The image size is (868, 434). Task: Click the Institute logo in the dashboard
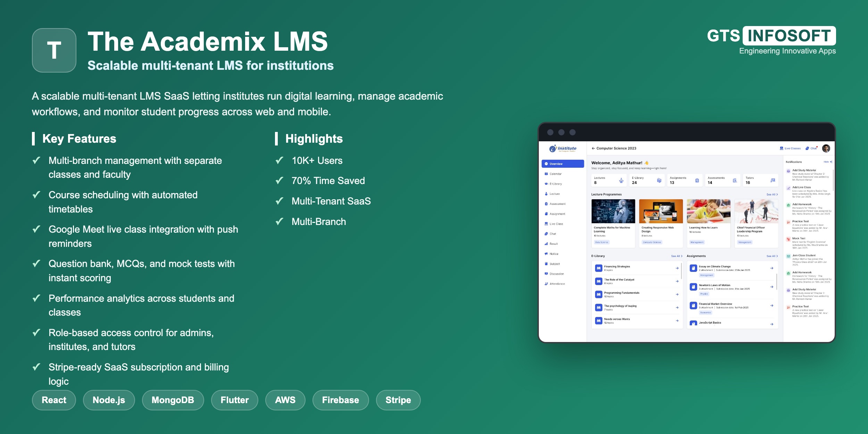[562, 149]
